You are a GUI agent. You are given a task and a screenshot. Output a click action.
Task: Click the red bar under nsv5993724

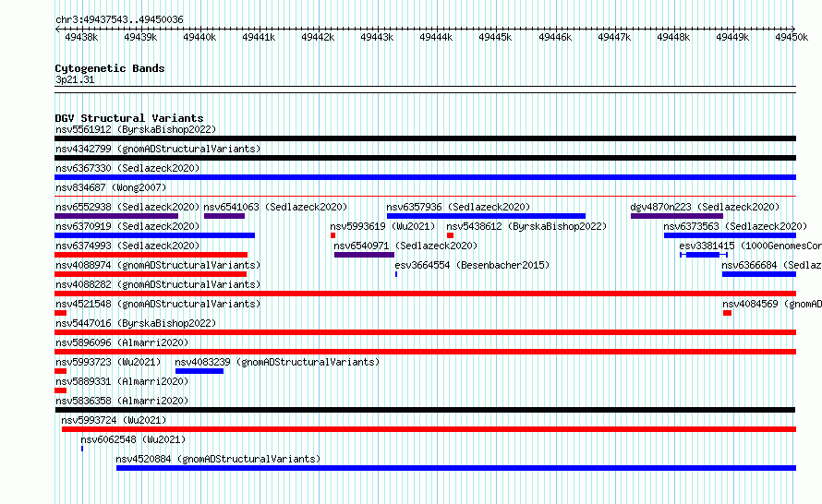click(x=429, y=429)
